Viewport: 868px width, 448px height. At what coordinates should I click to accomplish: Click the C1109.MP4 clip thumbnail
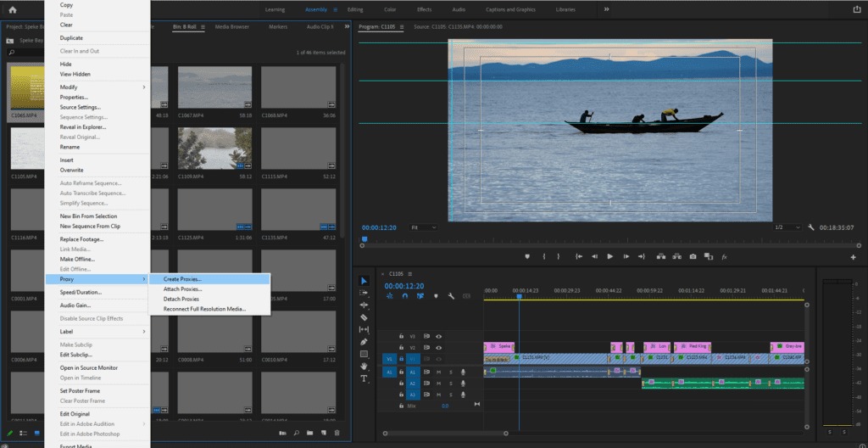click(214, 148)
